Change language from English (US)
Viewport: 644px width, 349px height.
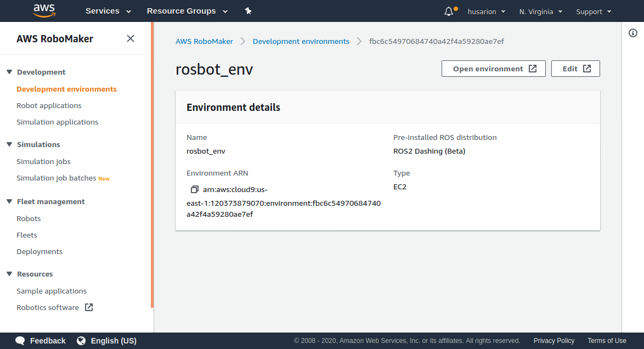[x=114, y=341]
